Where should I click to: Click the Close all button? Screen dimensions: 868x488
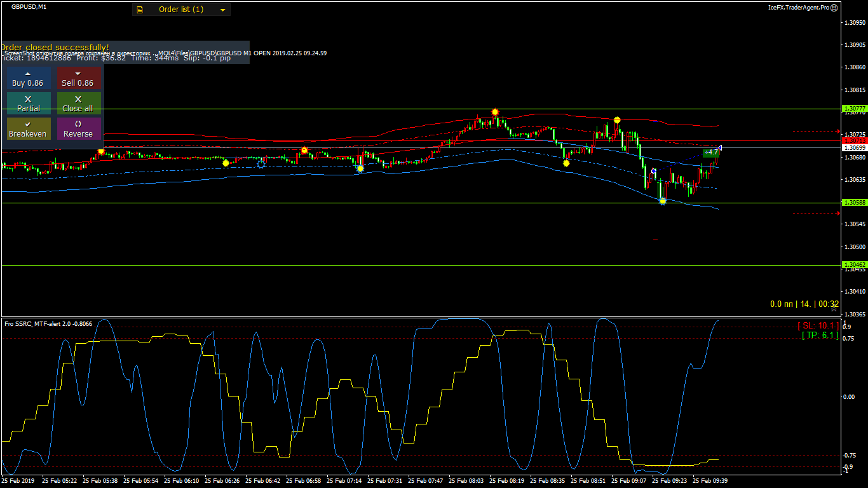(x=78, y=104)
